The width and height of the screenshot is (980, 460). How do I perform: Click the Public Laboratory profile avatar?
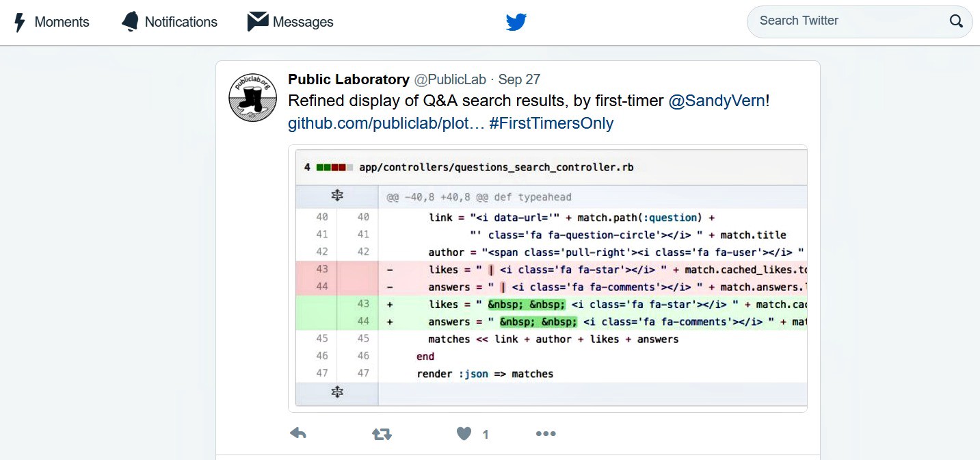coord(252,97)
